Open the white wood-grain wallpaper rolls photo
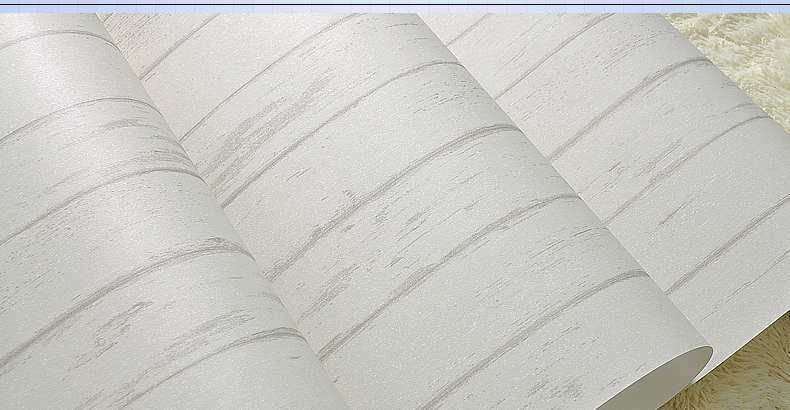Viewport: 790px width, 410px height. click(x=395, y=212)
